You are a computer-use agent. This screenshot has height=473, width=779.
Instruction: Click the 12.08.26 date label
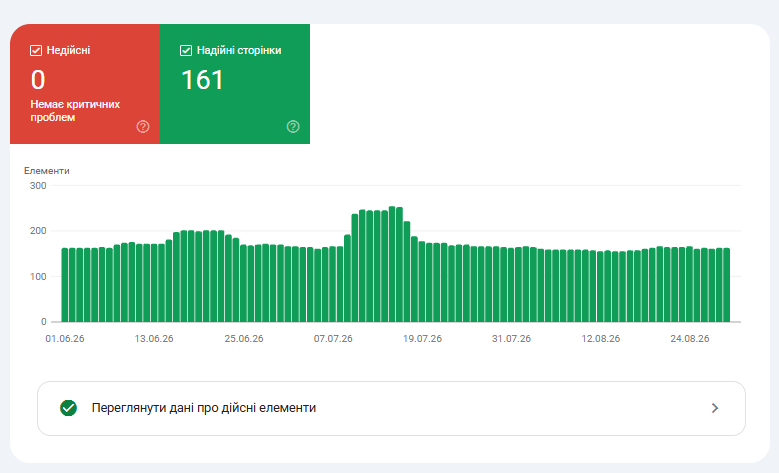tap(601, 339)
